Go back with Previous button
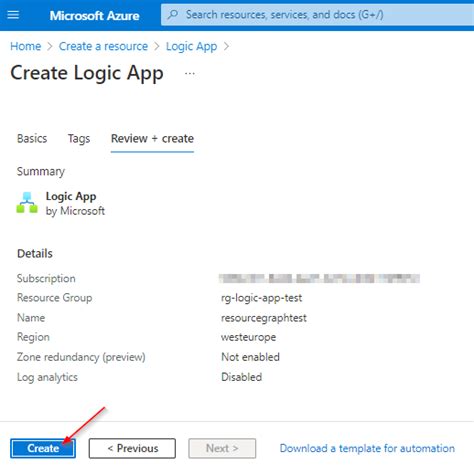 (x=132, y=448)
